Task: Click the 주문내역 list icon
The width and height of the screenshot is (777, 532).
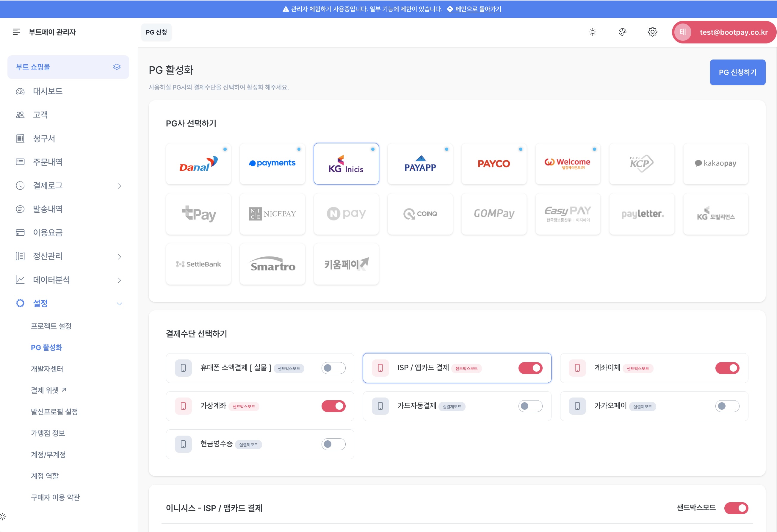Action: click(20, 162)
